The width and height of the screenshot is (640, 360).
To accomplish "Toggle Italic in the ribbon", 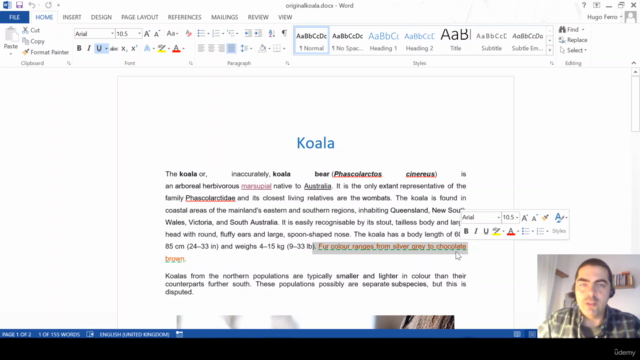I will [x=89, y=49].
